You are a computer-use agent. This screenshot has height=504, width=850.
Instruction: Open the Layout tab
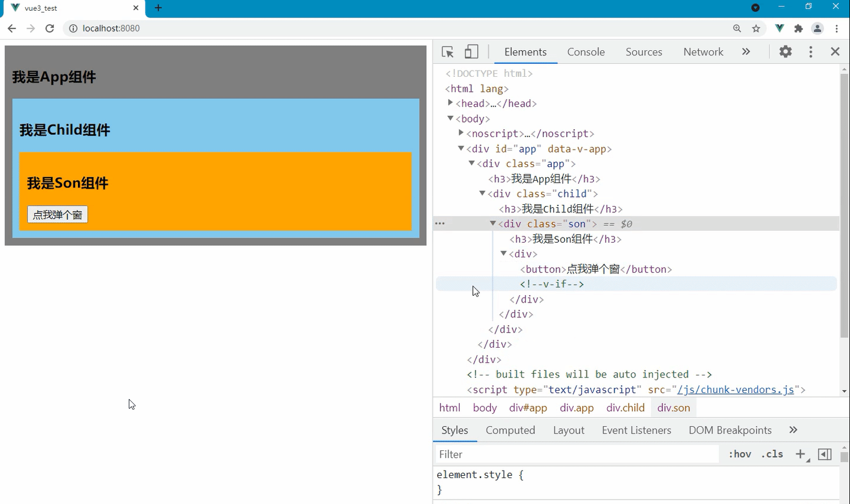point(569,430)
